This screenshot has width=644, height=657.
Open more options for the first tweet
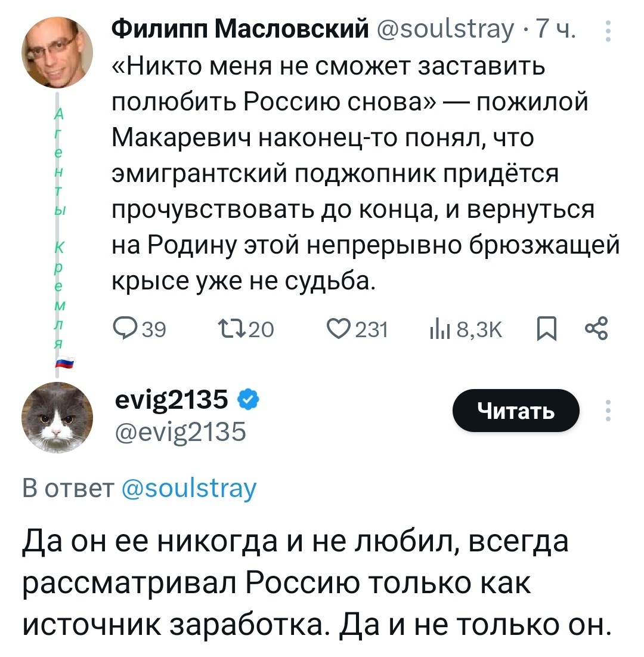(608, 31)
